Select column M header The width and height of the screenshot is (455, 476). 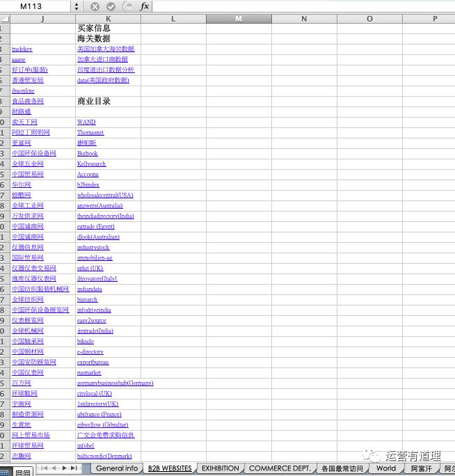[x=239, y=19]
